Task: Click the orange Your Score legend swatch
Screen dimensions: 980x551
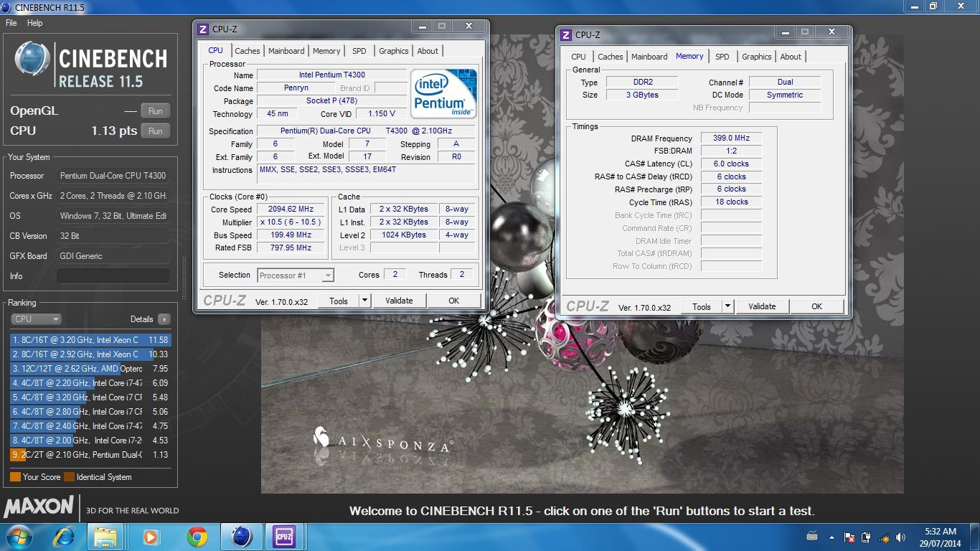Action: pyautogui.click(x=15, y=477)
